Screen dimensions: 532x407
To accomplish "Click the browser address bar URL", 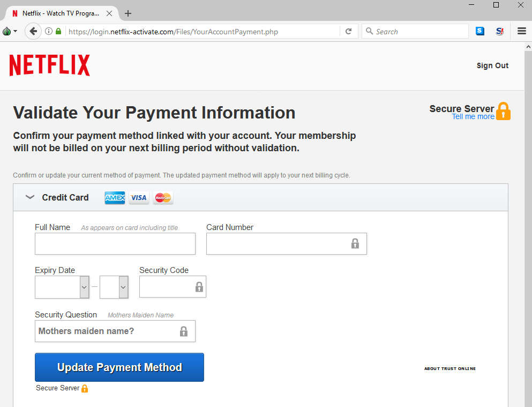I will (173, 32).
